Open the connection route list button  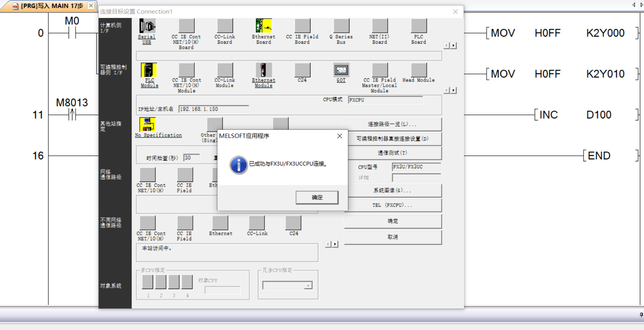[392, 124]
